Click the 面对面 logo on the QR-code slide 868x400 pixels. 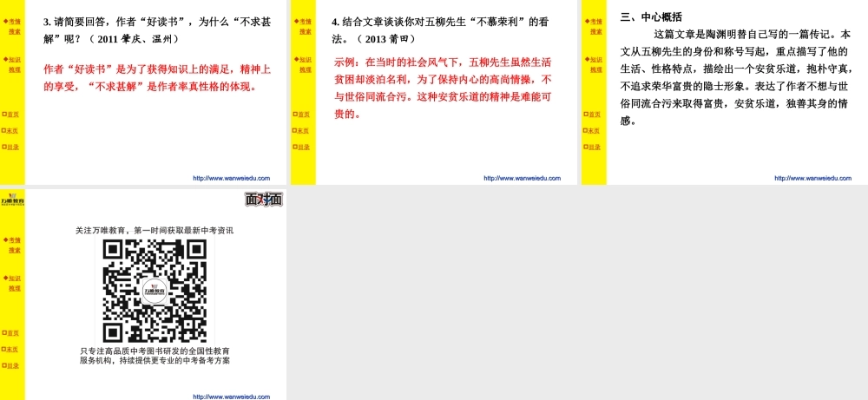click(x=264, y=200)
